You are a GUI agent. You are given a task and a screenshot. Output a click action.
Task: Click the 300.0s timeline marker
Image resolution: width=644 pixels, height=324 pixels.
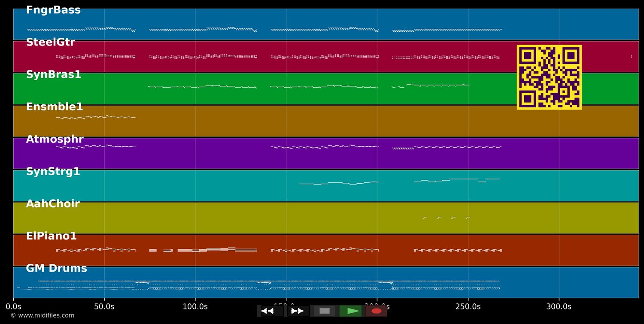[559, 307]
